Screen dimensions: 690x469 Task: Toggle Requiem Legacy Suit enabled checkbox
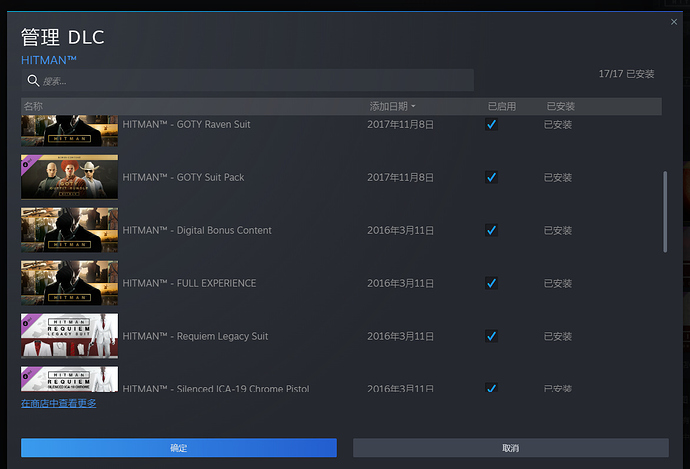(492, 336)
